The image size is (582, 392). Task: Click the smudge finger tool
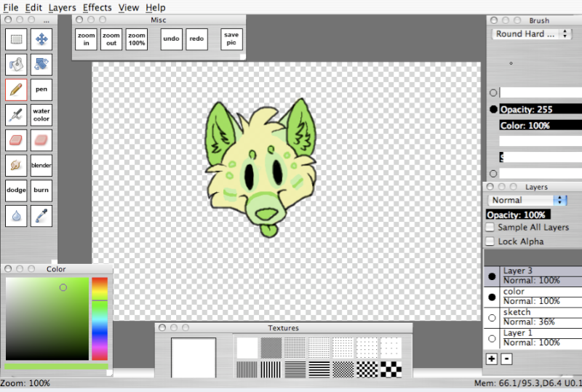(16, 165)
